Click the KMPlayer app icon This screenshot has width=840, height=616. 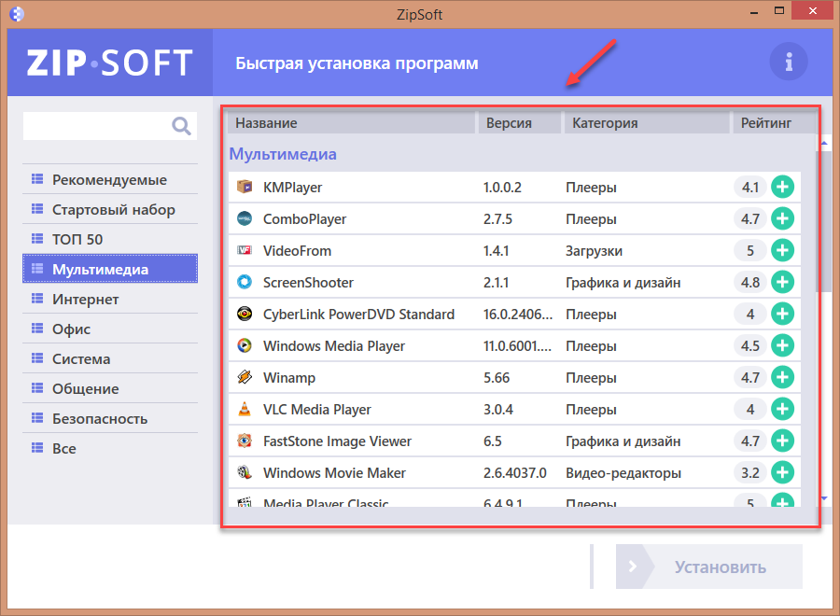pyautogui.click(x=245, y=187)
